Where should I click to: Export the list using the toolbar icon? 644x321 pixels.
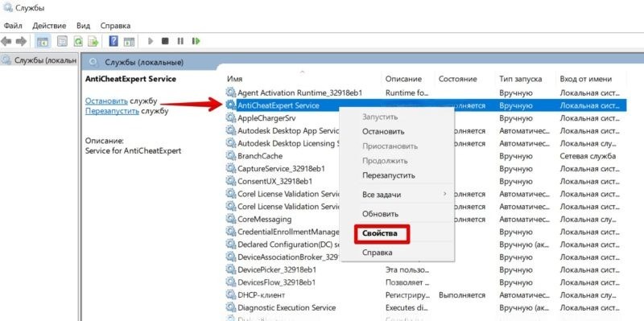[x=93, y=41]
